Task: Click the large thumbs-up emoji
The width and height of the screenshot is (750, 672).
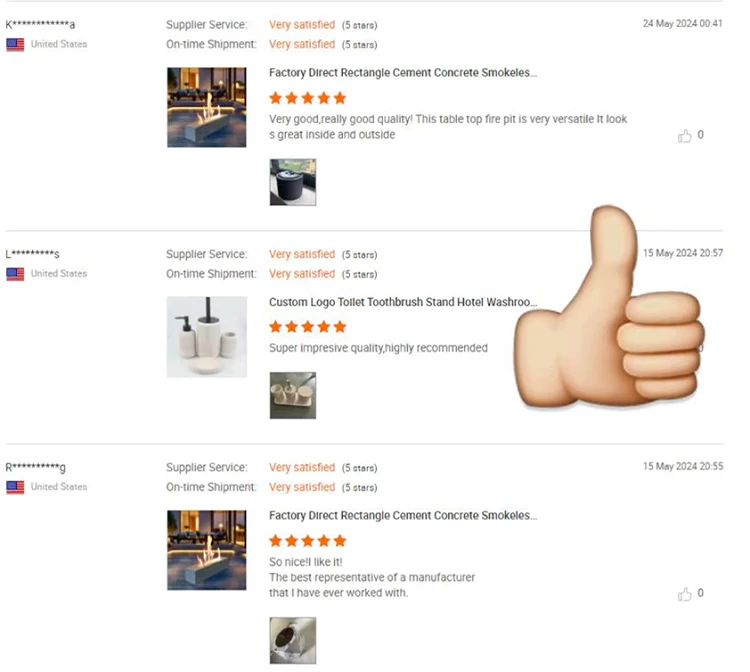Action: pyautogui.click(x=609, y=307)
